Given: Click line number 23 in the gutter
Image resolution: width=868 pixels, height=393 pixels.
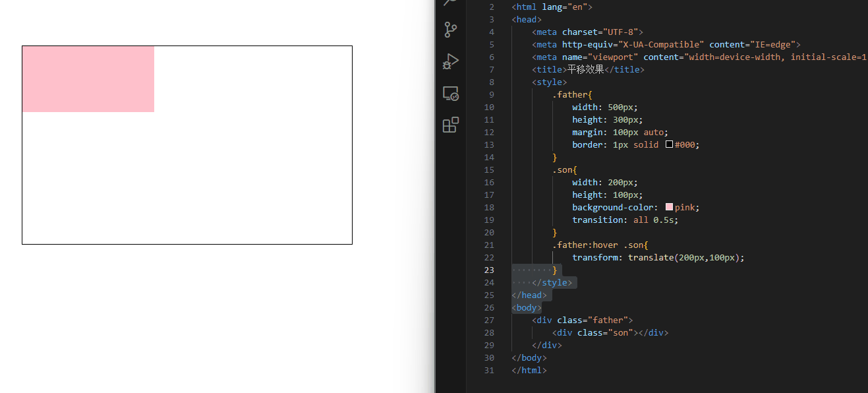Looking at the screenshot, I should 488,270.
